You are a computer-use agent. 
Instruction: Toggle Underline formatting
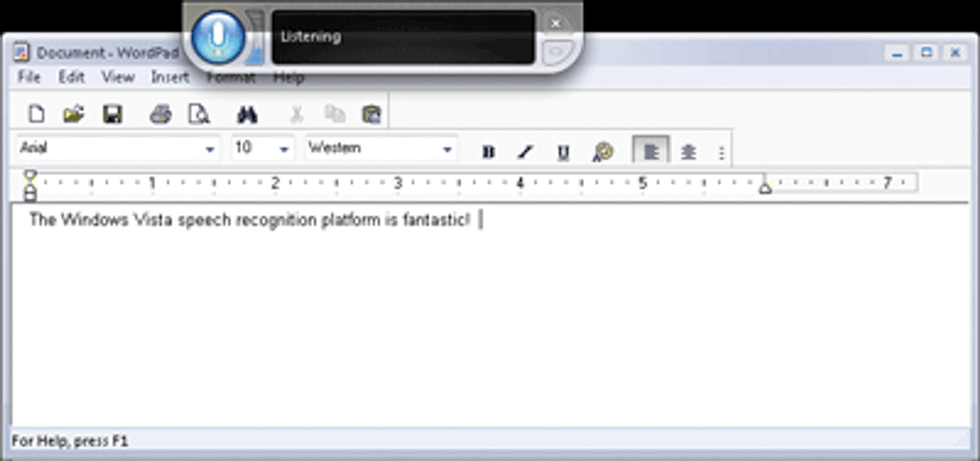563,152
